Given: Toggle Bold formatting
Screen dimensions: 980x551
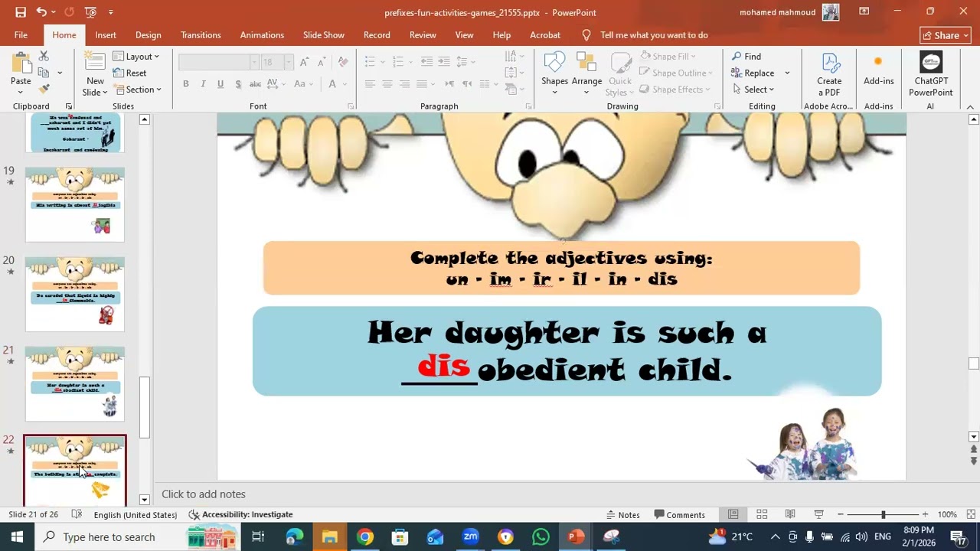Looking at the screenshot, I should tap(186, 83).
